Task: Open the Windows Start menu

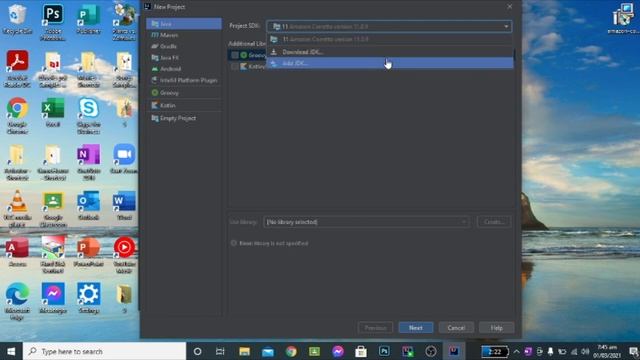Action: pos(11,351)
